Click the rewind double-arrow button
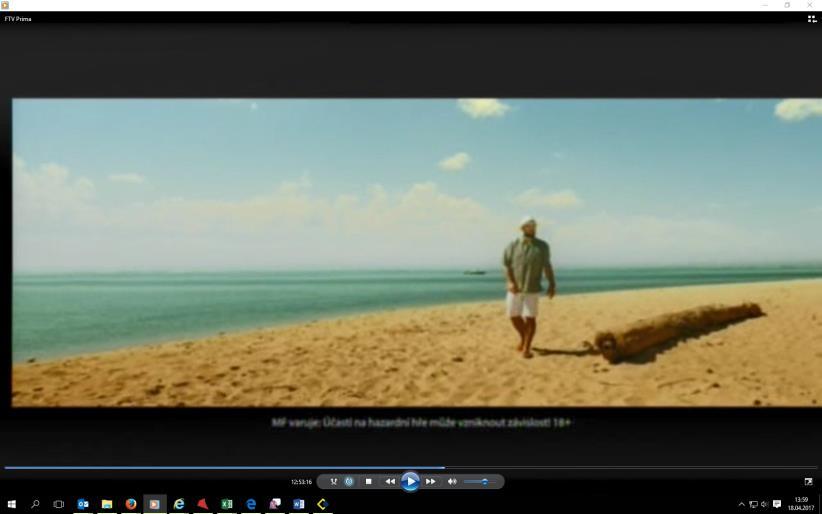The height and width of the screenshot is (514, 822). 390,481
